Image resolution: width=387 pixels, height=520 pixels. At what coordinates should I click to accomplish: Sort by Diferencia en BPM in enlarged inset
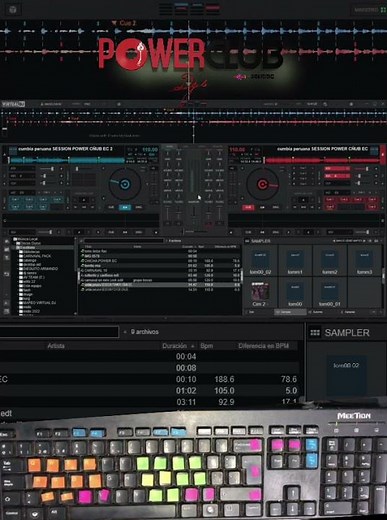(263, 346)
